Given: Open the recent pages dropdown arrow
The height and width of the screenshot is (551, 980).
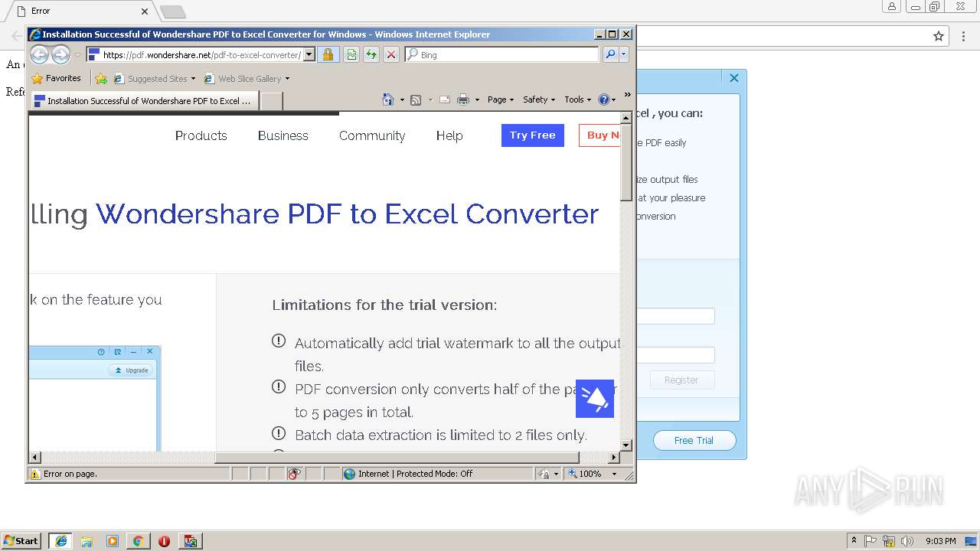Looking at the screenshot, I should [77, 55].
